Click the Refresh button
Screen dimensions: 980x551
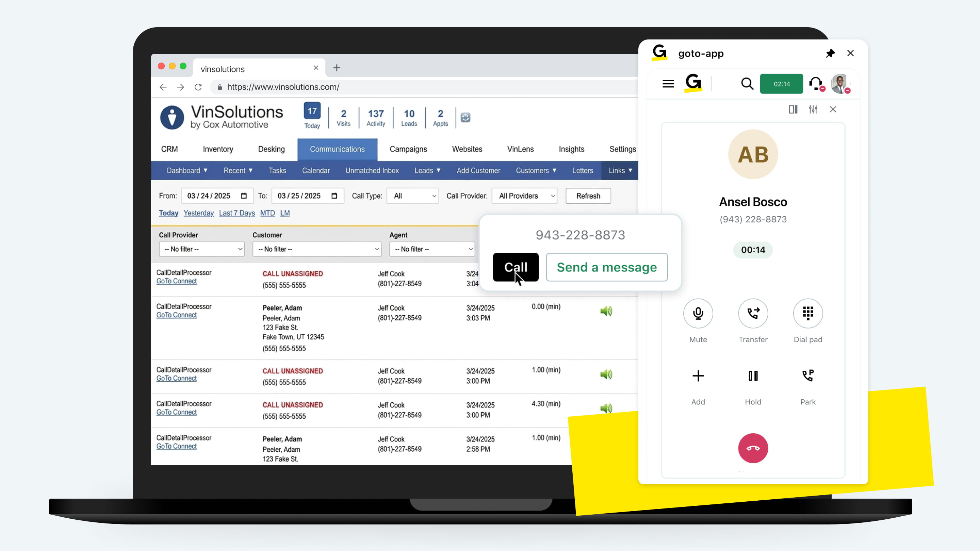(x=588, y=196)
